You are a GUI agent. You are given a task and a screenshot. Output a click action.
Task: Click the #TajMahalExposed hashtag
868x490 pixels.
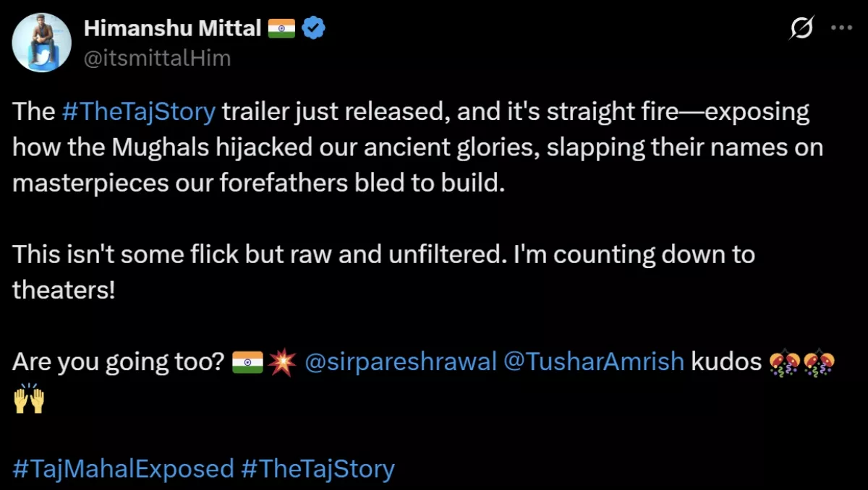123,468
